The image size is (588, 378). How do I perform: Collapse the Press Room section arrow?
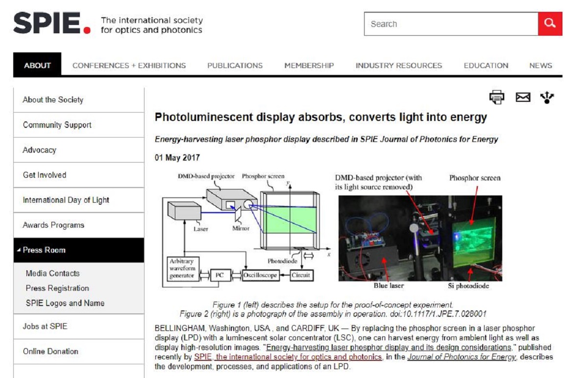pos(19,250)
